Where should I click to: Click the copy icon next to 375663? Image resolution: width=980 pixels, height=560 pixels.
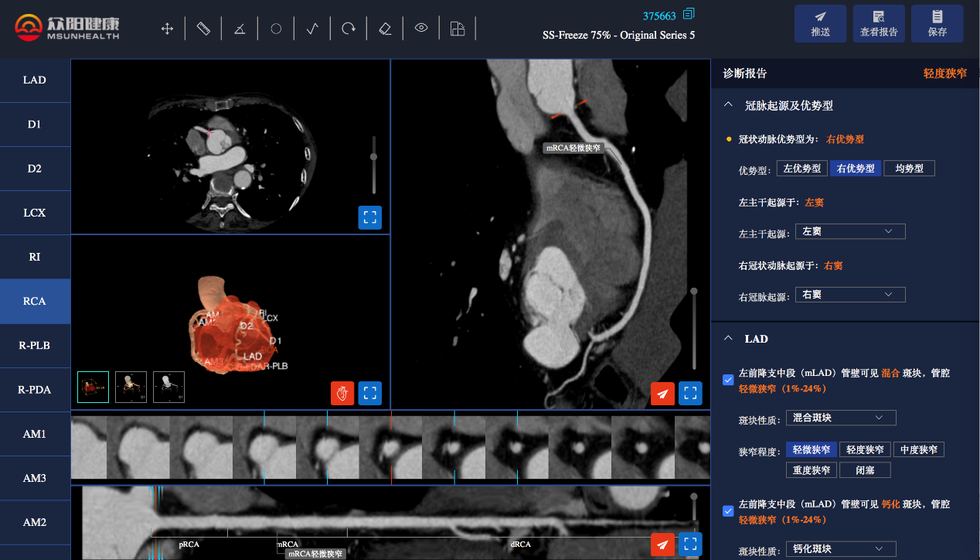pos(689,14)
